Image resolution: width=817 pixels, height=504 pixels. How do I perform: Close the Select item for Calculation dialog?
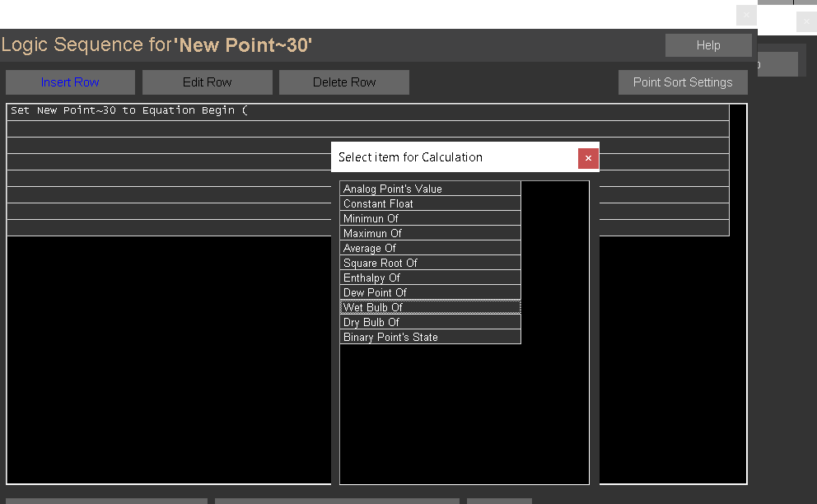click(x=587, y=157)
